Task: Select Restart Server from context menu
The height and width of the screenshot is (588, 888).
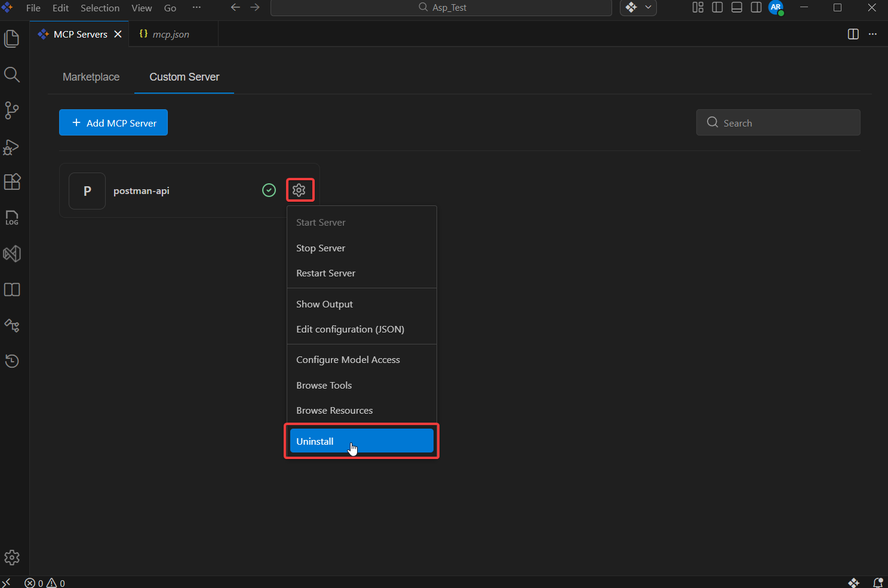Action: [x=325, y=273]
